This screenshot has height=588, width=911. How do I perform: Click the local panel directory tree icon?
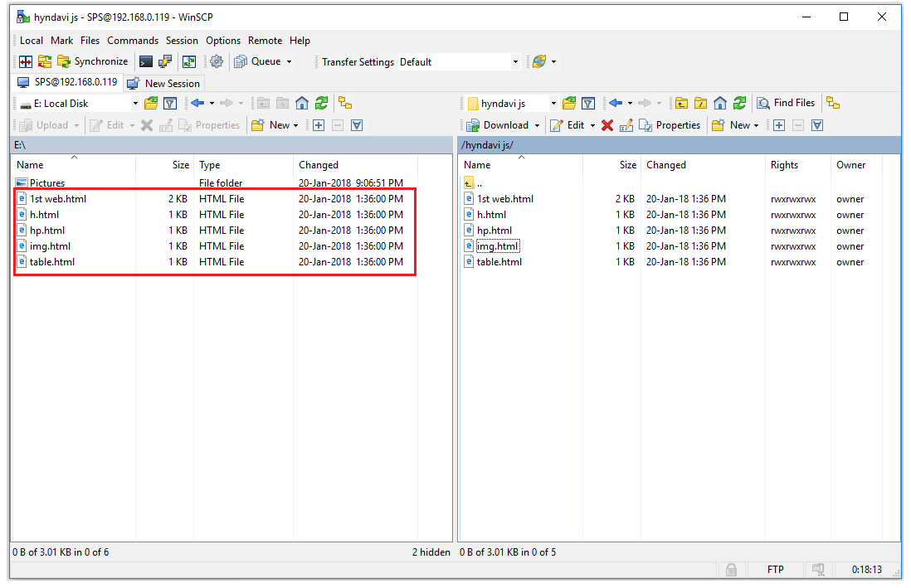pos(346,104)
